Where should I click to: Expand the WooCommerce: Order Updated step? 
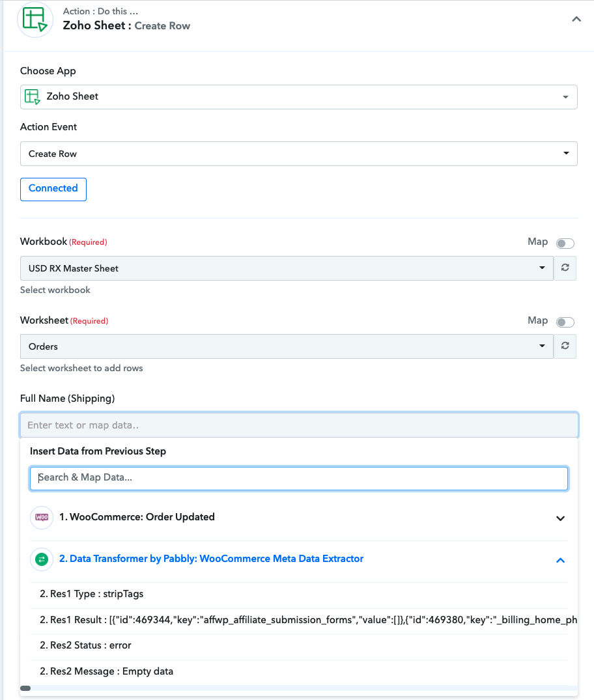[x=560, y=518]
